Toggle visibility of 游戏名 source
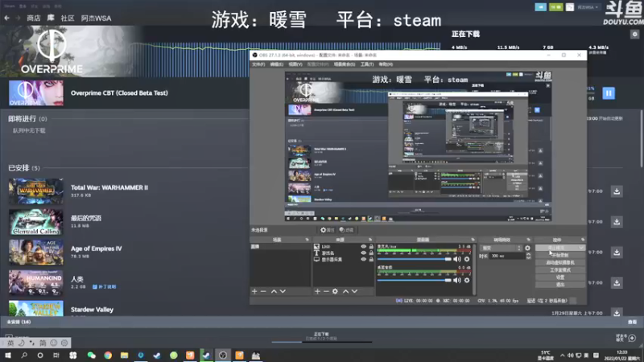 tap(364, 253)
